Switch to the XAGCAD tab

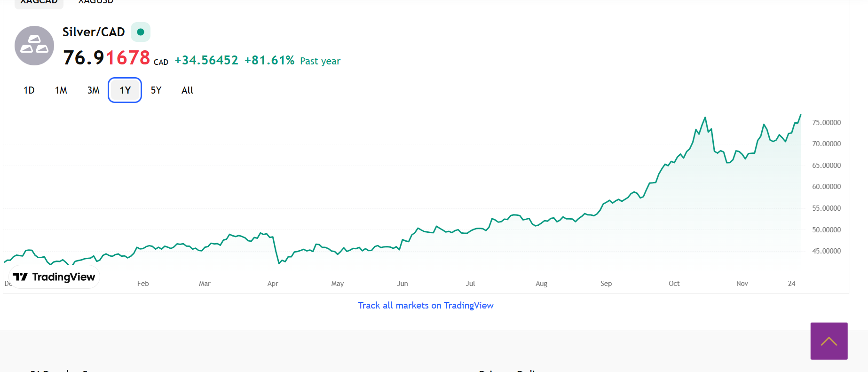click(x=39, y=2)
